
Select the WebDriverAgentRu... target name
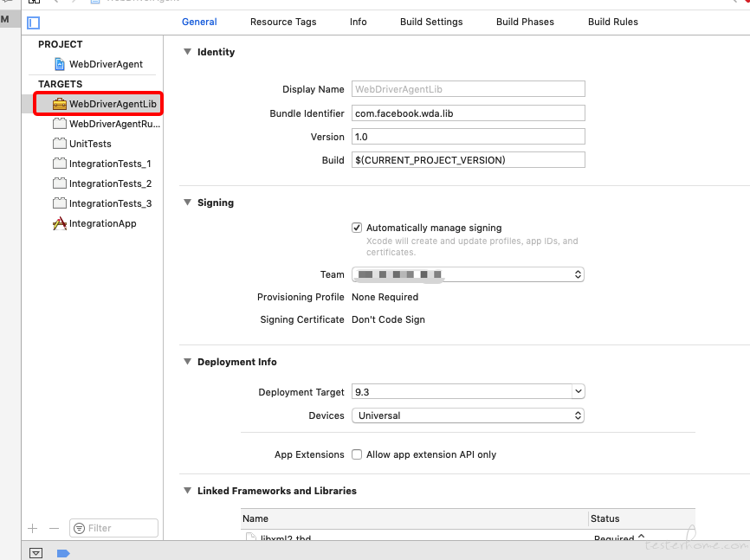coord(115,124)
